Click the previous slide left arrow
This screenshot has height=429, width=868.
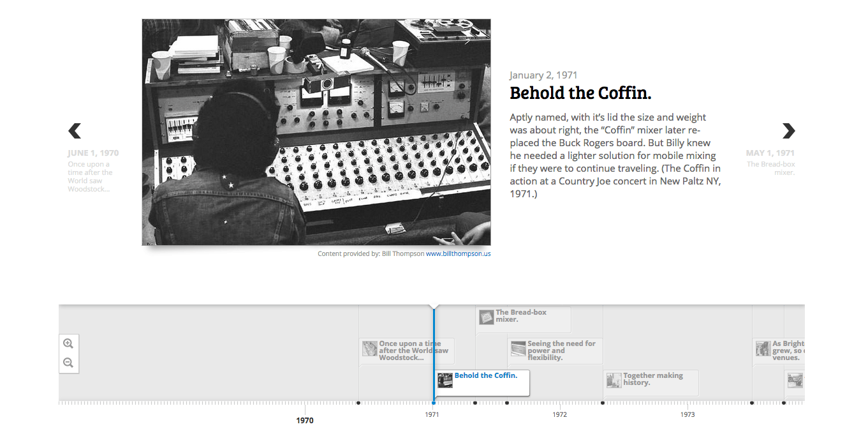[75, 131]
